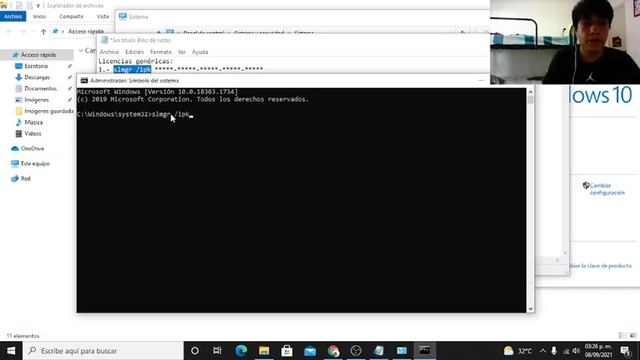This screenshot has width=640, height=360.
Task: Select Este equipo in Explorer sidebar
Action: pos(35,163)
